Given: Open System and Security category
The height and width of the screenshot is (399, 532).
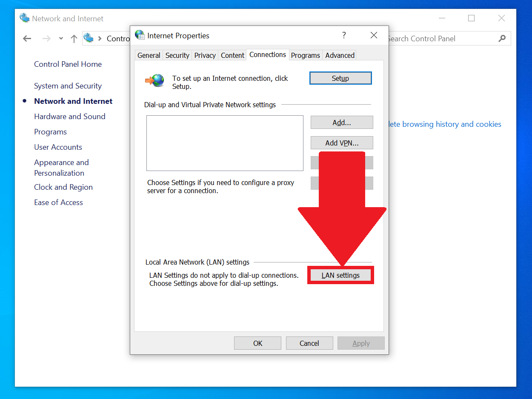Looking at the screenshot, I should coord(68,86).
